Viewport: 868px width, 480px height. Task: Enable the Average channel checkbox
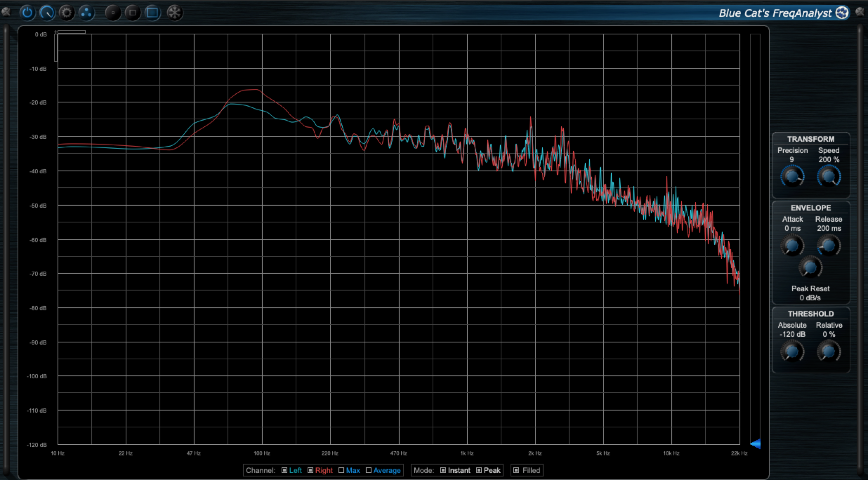tap(368, 470)
